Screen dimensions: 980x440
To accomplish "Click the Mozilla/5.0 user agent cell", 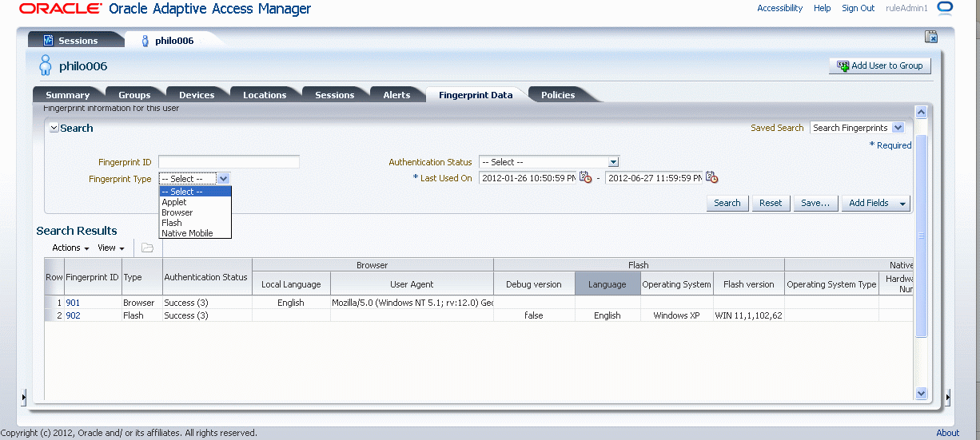I will 412,303.
